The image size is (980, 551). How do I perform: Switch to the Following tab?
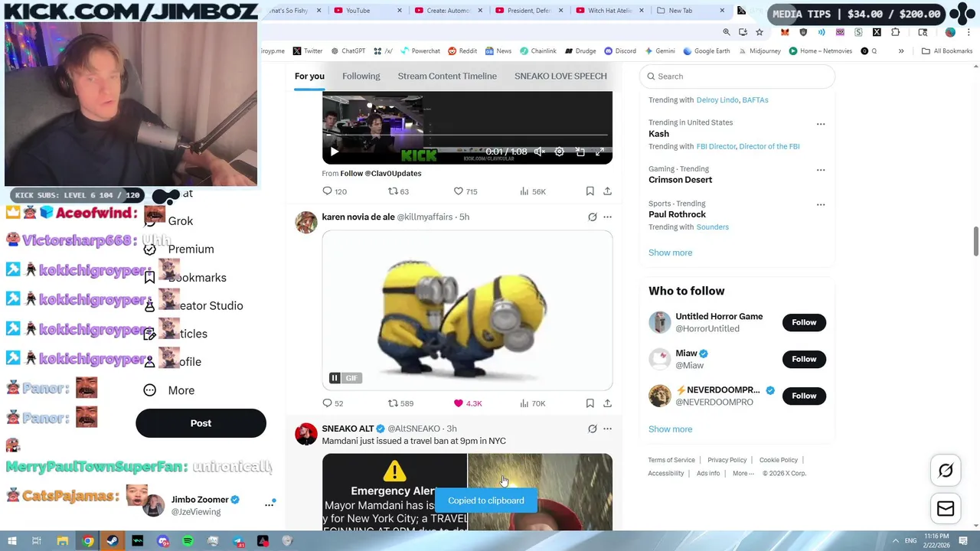pyautogui.click(x=361, y=76)
